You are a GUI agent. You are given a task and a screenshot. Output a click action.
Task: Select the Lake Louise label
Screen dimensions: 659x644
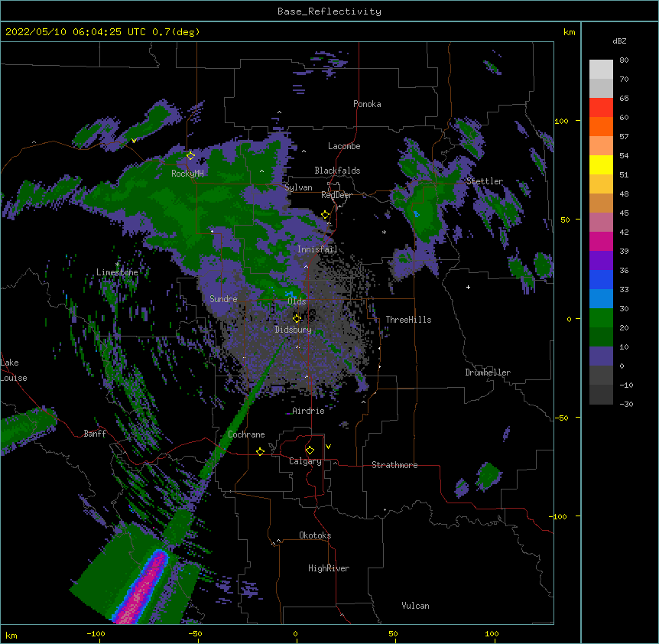14,370
